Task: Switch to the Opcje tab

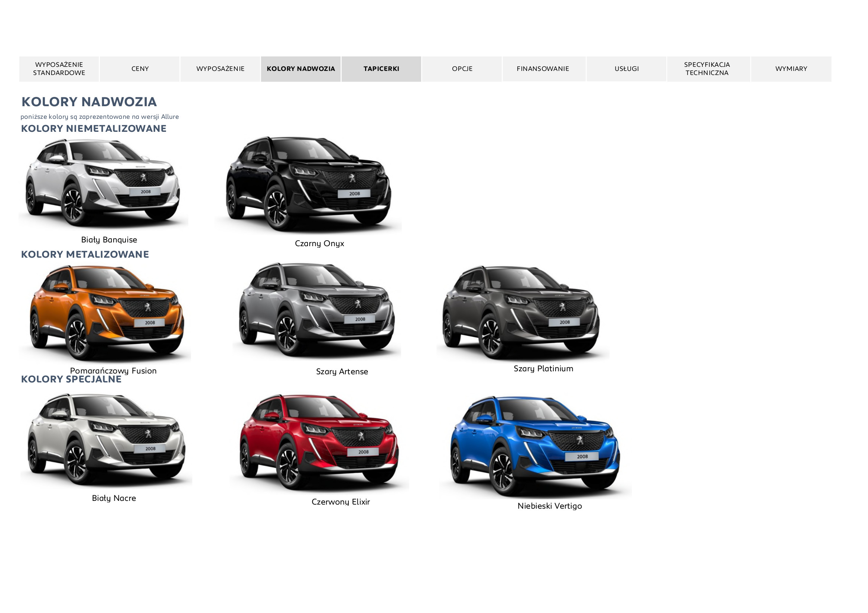Action: (462, 69)
